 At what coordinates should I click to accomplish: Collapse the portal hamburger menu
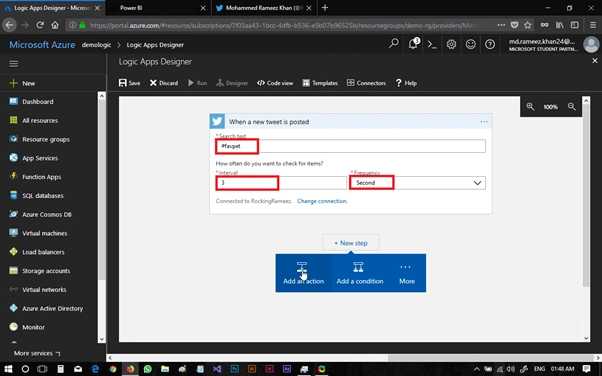(x=13, y=64)
